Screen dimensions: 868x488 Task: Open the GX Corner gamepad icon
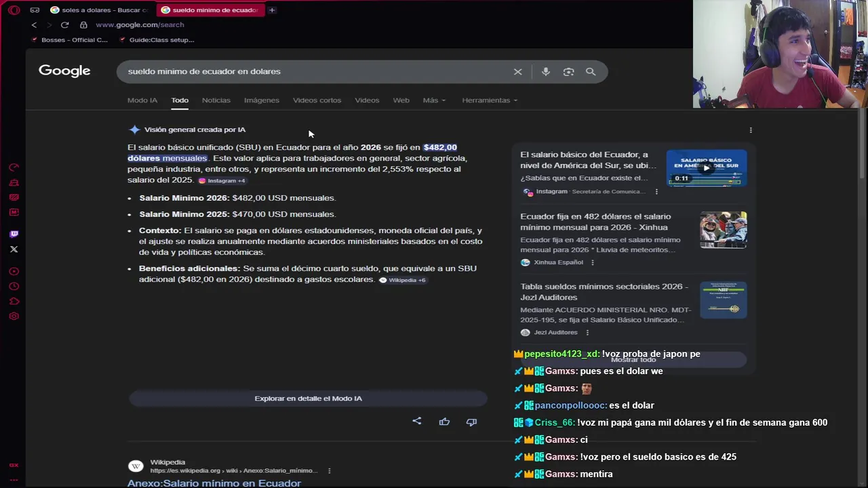tap(35, 10)
